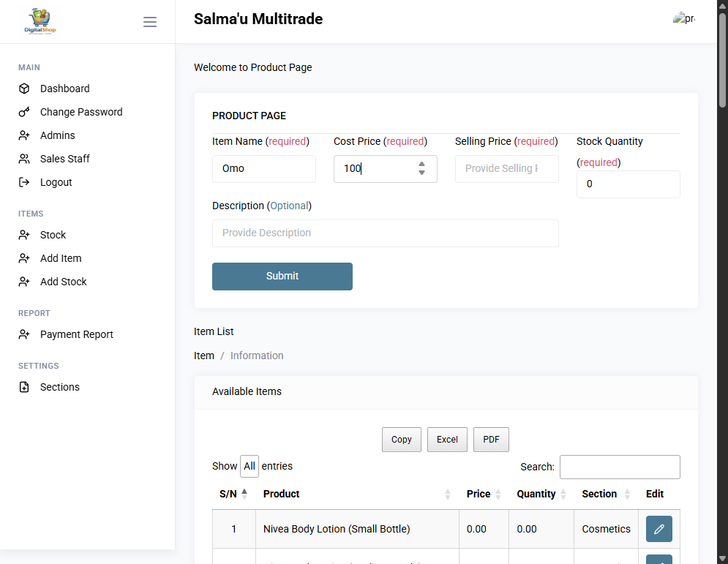Click the Dashboard cube icon
The height and width of the screenshot is (564, 728).
[24, 89]
